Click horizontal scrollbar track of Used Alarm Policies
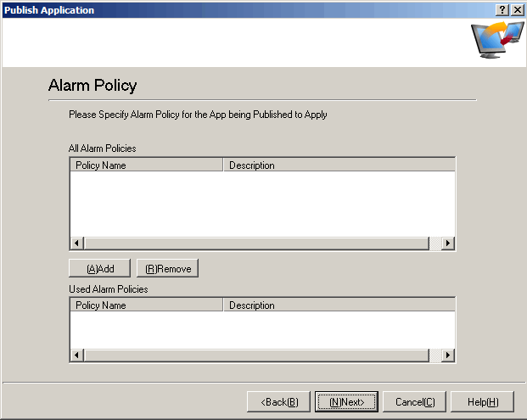Viewport: 527px width, 420px height. click(255, 356)
